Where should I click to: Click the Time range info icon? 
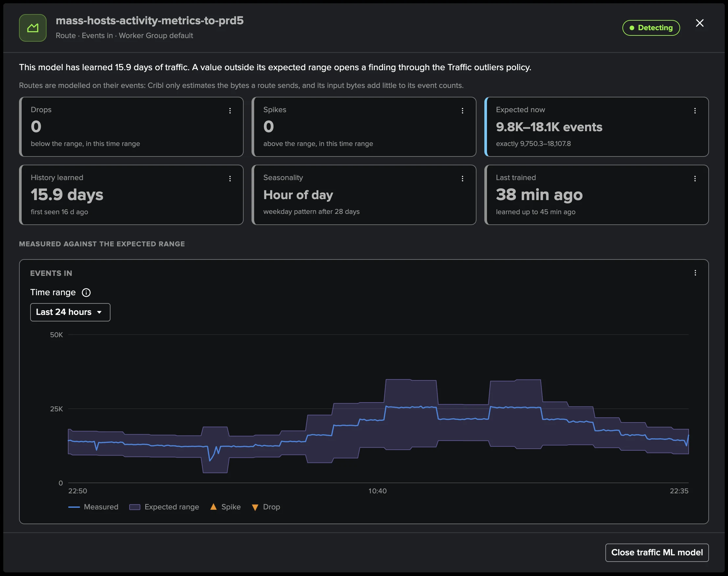click(x=86, y=292)
